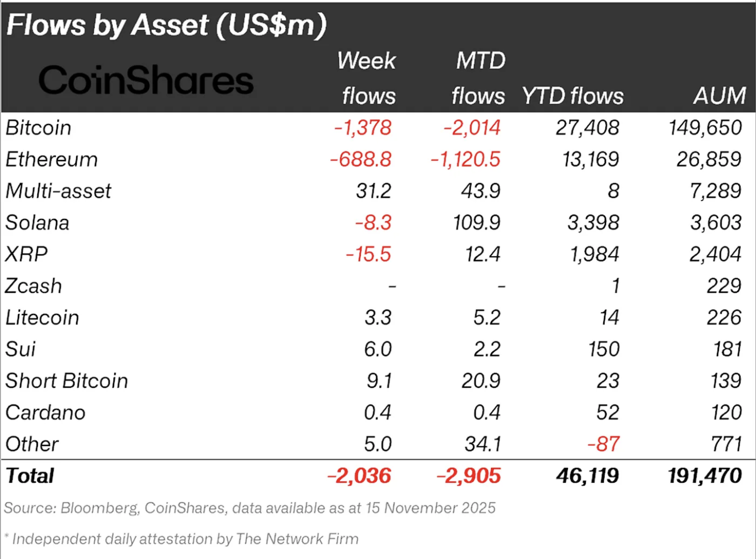Screen dimensions: 756x559
Task: Click the YTD flows column header
Action: (x=573, y=96)
